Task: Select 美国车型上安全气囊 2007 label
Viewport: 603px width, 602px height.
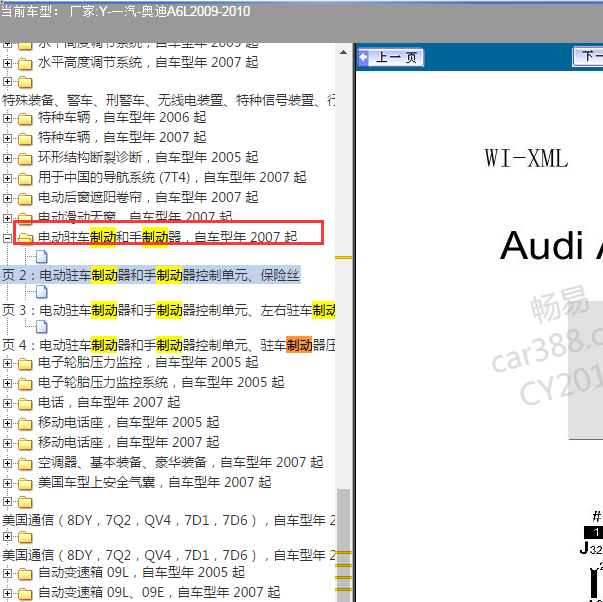Action: coord(155,482)
